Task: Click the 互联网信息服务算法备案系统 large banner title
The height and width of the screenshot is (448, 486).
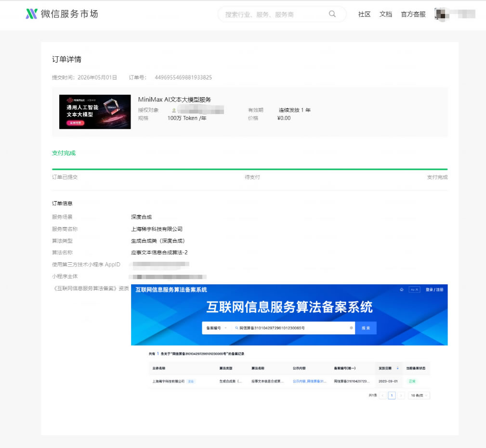Action: [289, 307]
